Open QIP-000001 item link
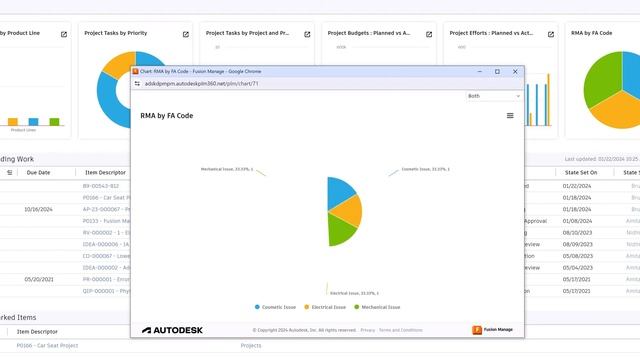 pyautogui.click(x=107, y=291)
